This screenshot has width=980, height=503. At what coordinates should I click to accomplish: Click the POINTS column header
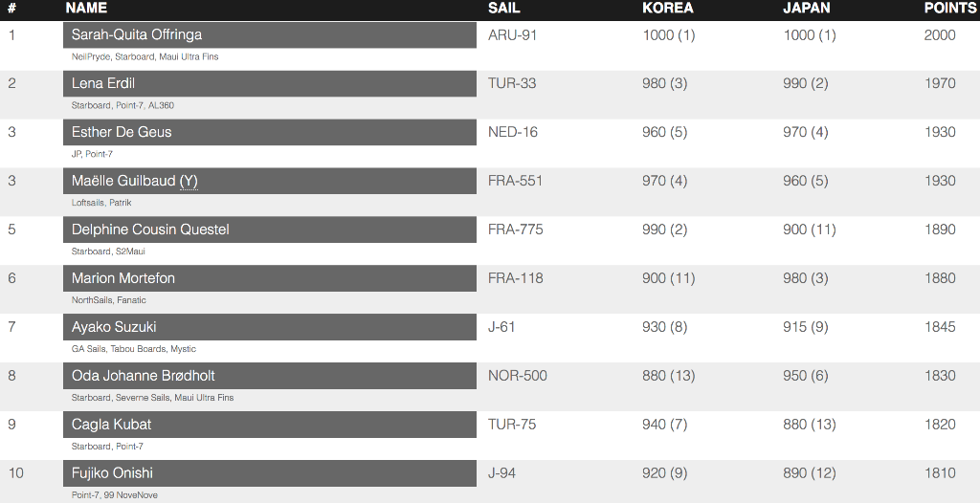tap(950, 8)
